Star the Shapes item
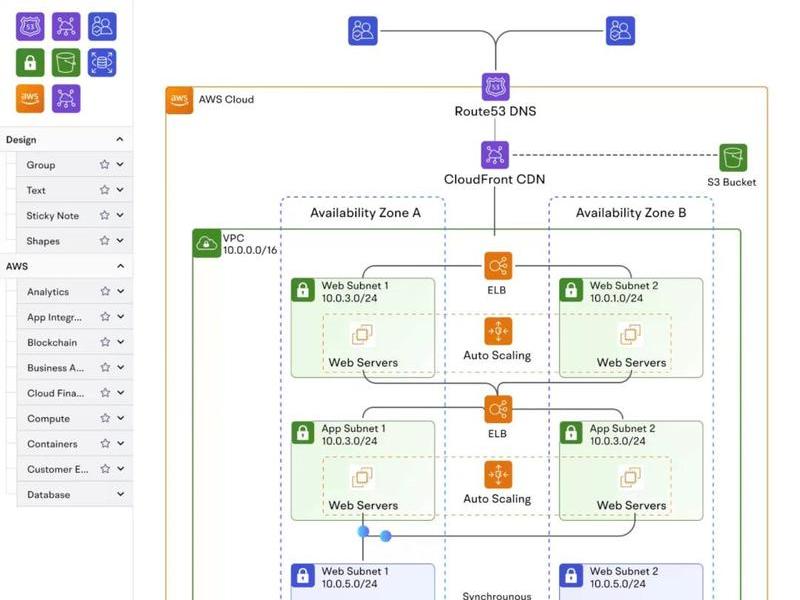The width and height of the screenshot is (800, 600). [x=105, y=240]
